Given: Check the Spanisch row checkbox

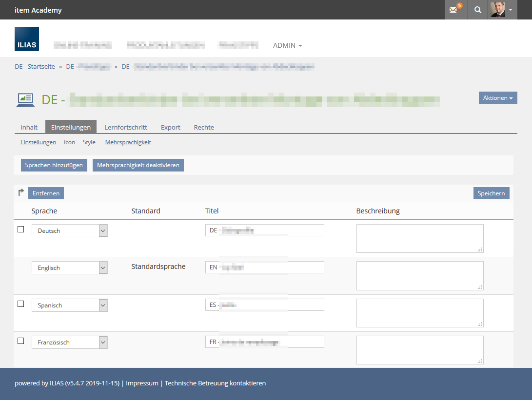Looking at the screenshot, I should coord(20,304).
